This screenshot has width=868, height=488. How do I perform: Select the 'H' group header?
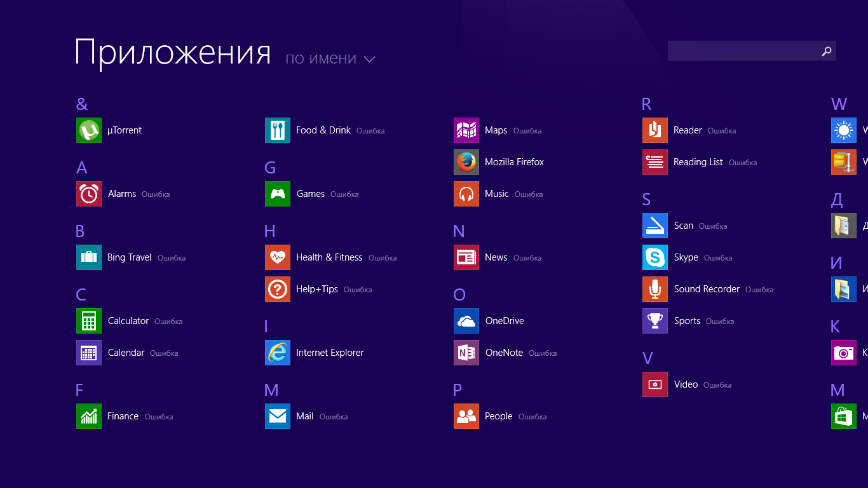pyautogui.click(x=270, y=231)
